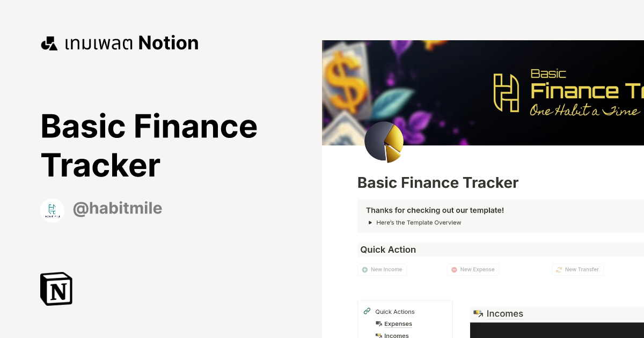Click the red minus icon on New Expense

(x=455, y=269)
